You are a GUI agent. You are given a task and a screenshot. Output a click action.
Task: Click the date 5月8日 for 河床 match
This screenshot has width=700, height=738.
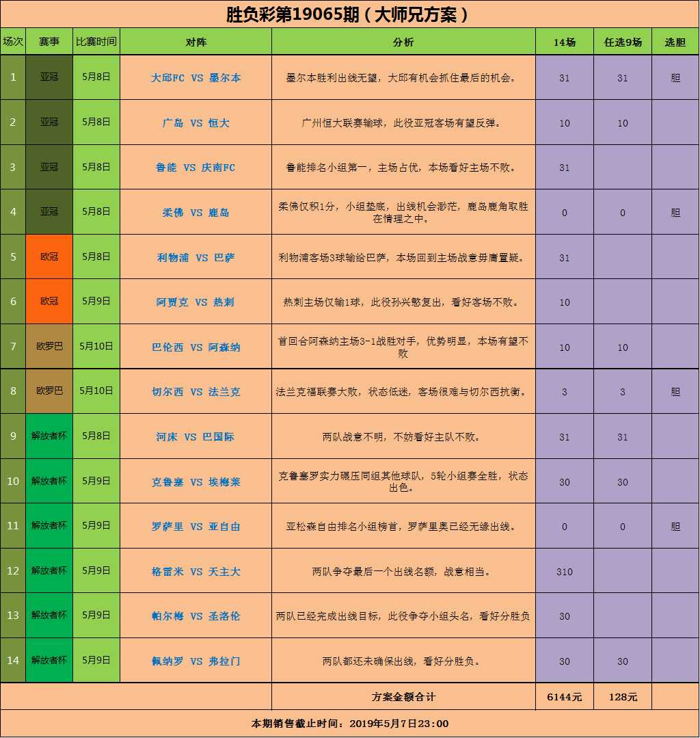coord(96,436)
